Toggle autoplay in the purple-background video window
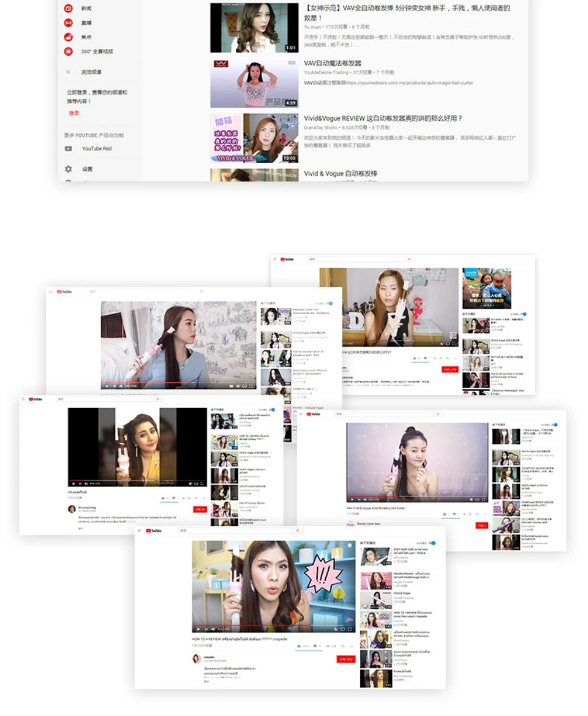 555,424
